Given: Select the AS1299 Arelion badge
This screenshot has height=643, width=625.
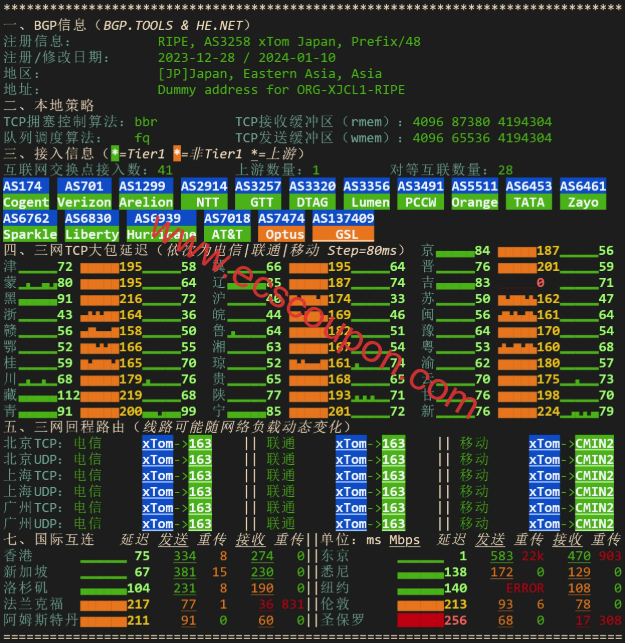Looking at the screenshot, I should tap(146, 194).
